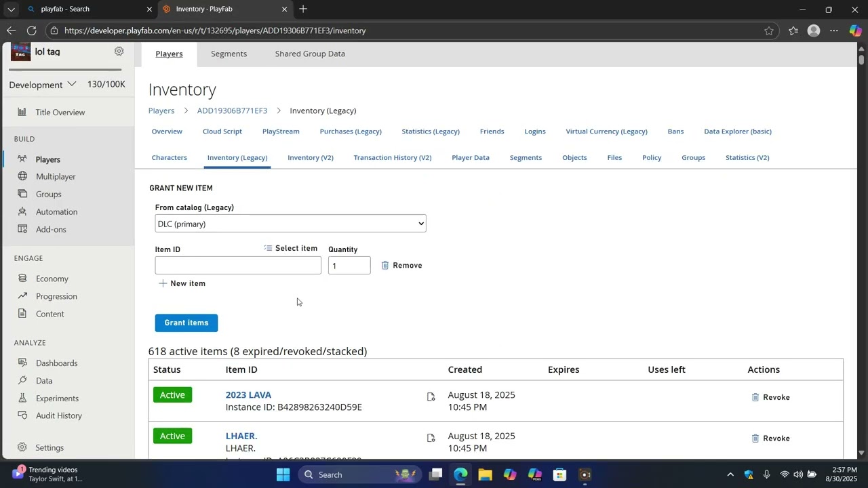Show hidden system tray icons
This screenshot has height=488, width=868.
click(x=730, y=474)
